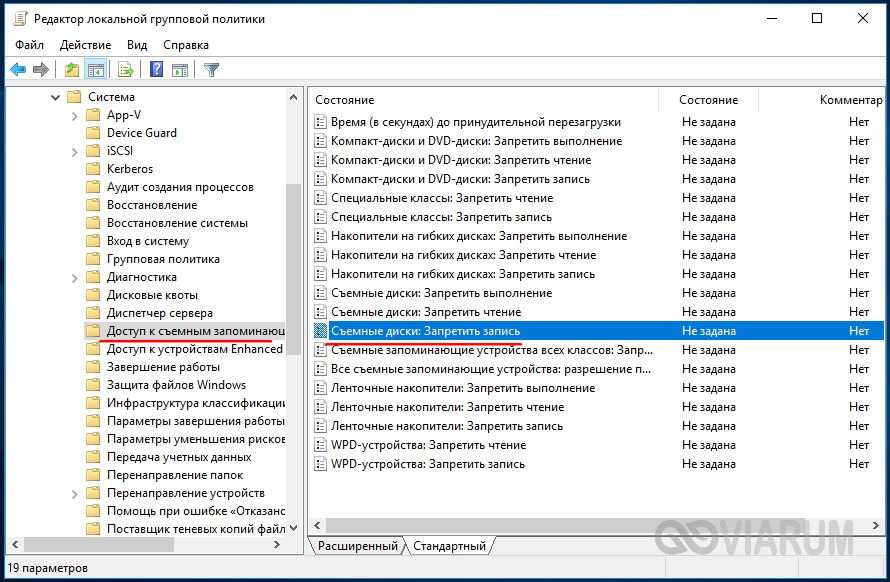This screenshot has height=582, width=890.
Task: Select the Device Guard folder in tree
Action: pyautogui.click(x=141, y=133)
